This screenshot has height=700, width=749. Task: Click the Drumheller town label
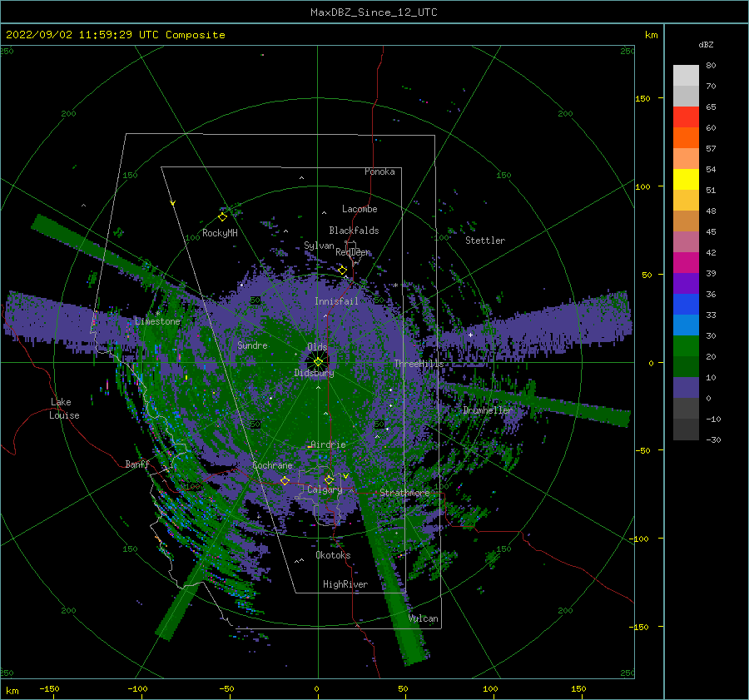click(x=487, y=410)
